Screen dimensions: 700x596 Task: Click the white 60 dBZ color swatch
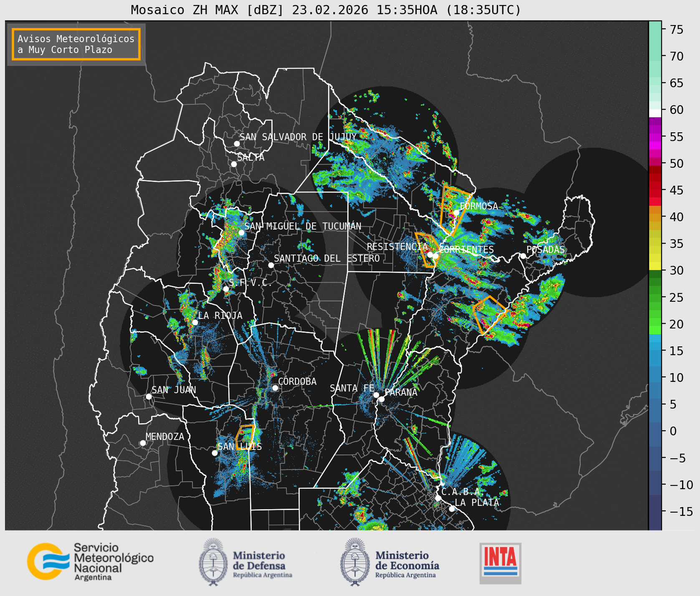point(655,113)
